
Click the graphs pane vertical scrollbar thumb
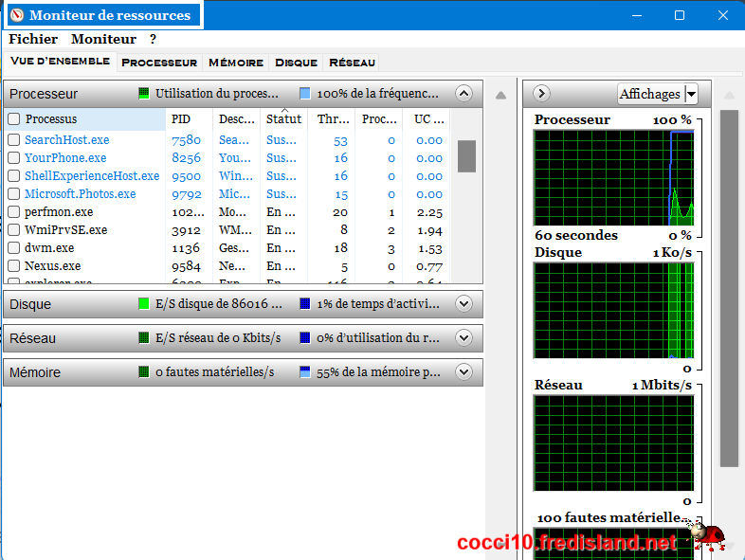click(x=729, y=288)
